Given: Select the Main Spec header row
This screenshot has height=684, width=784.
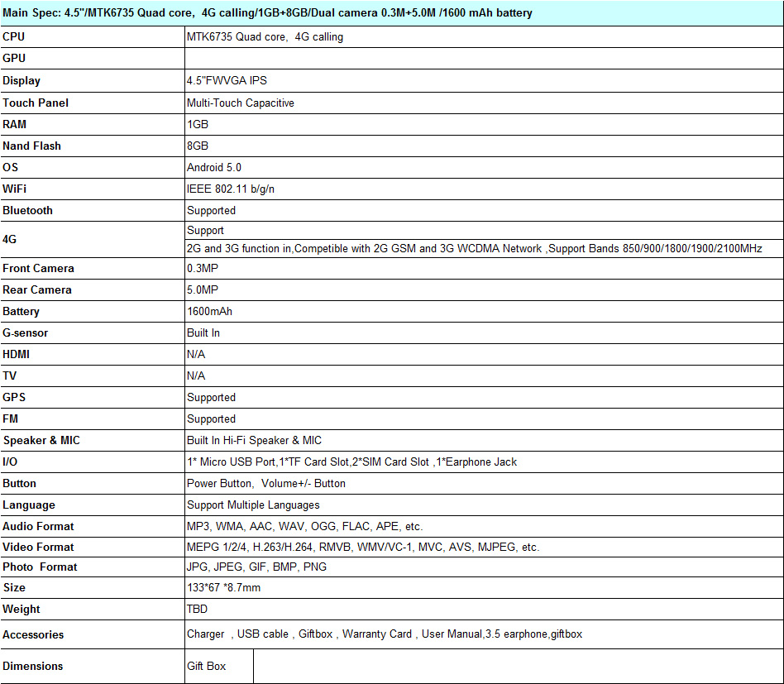Looking at the screenshot, I should [x=392, y=13].
